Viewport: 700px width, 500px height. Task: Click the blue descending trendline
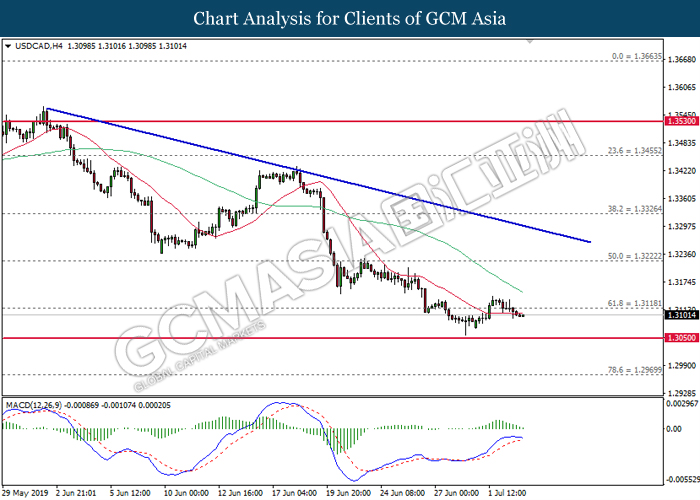[x=318, y=175]
